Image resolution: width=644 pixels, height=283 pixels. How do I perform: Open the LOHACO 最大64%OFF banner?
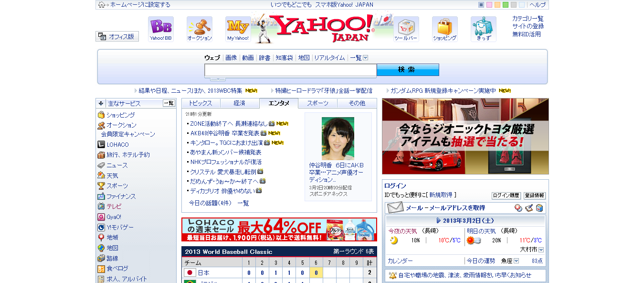coord(279,230)
